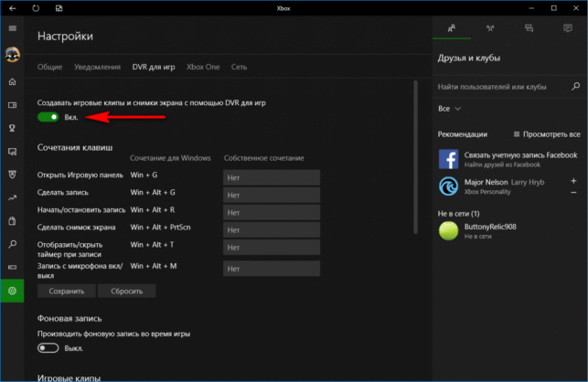Switch to the Parties icon tab
Screen dimensions: 588x382
(x=490, y=28)
